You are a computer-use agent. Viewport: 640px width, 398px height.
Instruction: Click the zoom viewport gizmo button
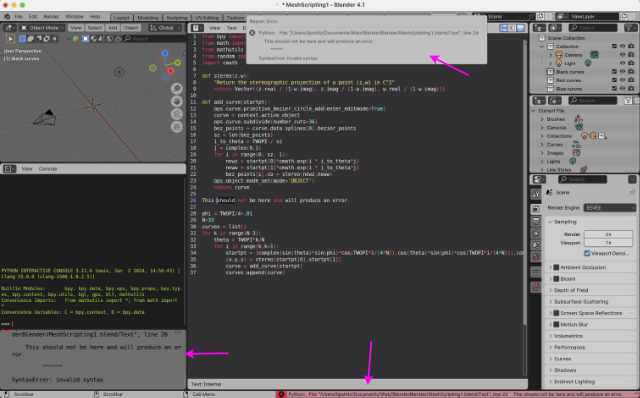point(177,88)
